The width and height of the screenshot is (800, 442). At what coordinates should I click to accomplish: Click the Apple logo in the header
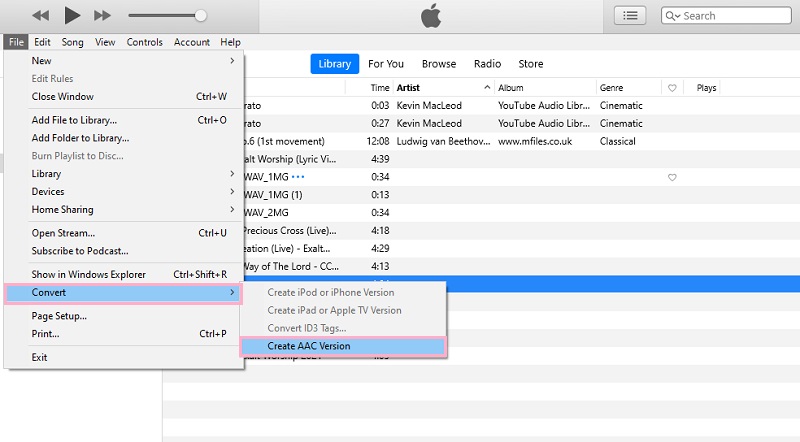[431, 16]
